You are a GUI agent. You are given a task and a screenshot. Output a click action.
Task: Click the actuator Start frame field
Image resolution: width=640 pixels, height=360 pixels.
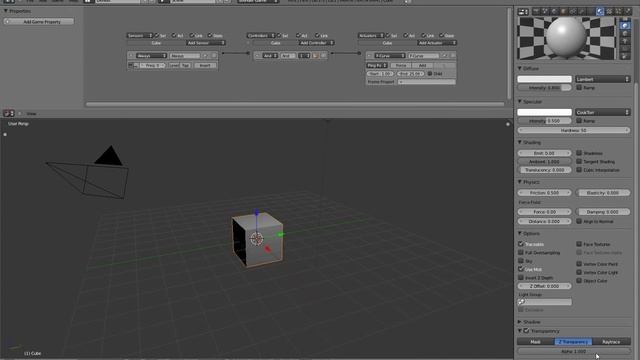coord(380,73)
